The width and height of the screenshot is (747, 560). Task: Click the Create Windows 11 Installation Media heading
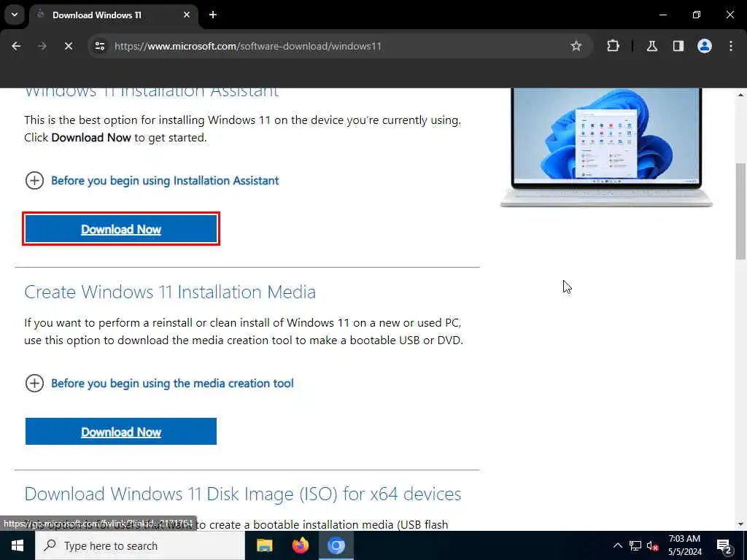point(170,292)
